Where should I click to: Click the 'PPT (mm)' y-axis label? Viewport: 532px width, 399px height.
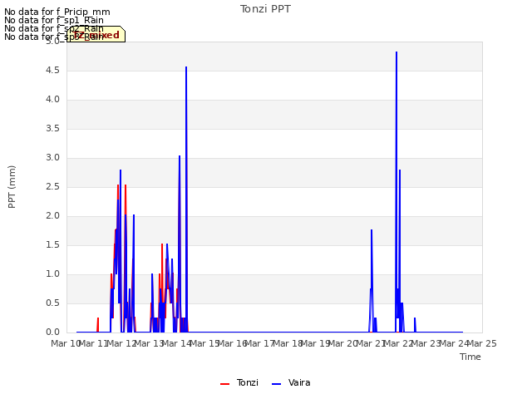coord(12,187)
